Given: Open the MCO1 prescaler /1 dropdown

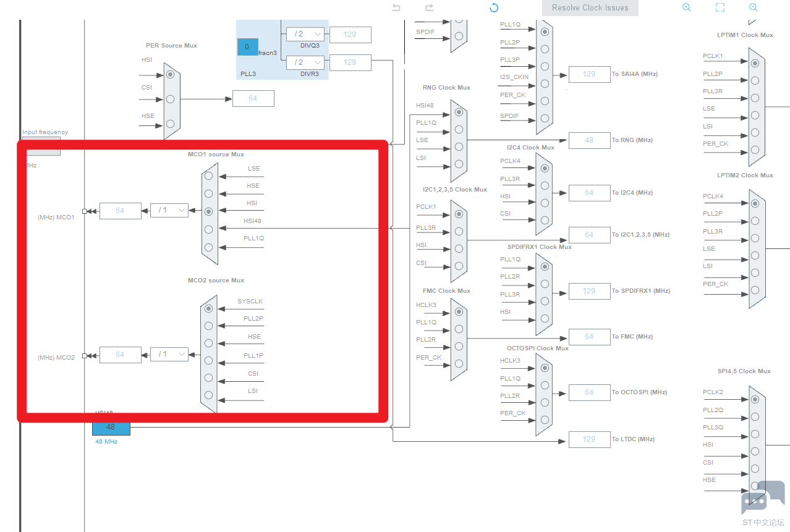Looking at the screenshot, I should pos(169,211).
